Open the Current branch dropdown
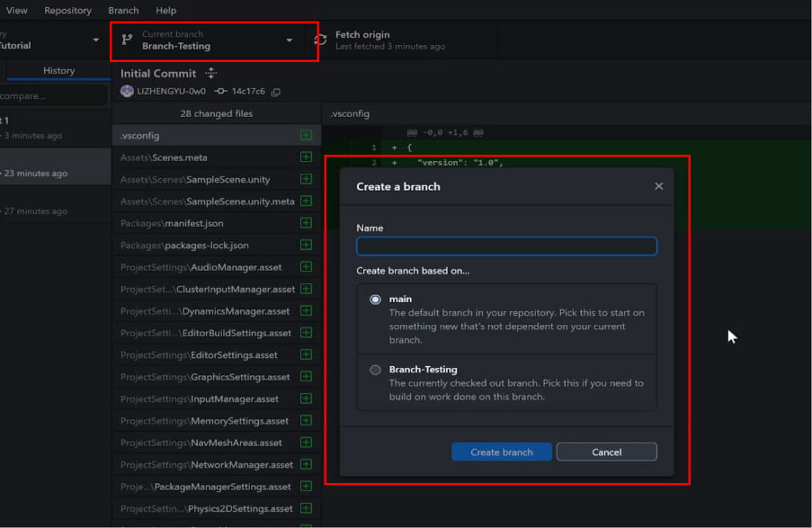 (290, 40)
